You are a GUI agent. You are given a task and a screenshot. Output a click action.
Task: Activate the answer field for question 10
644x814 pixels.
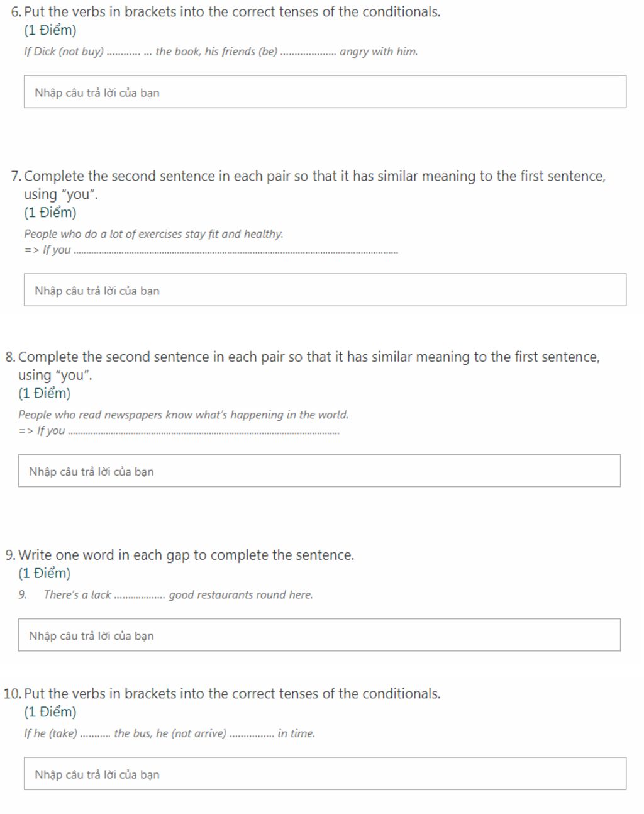click(325, 774)
